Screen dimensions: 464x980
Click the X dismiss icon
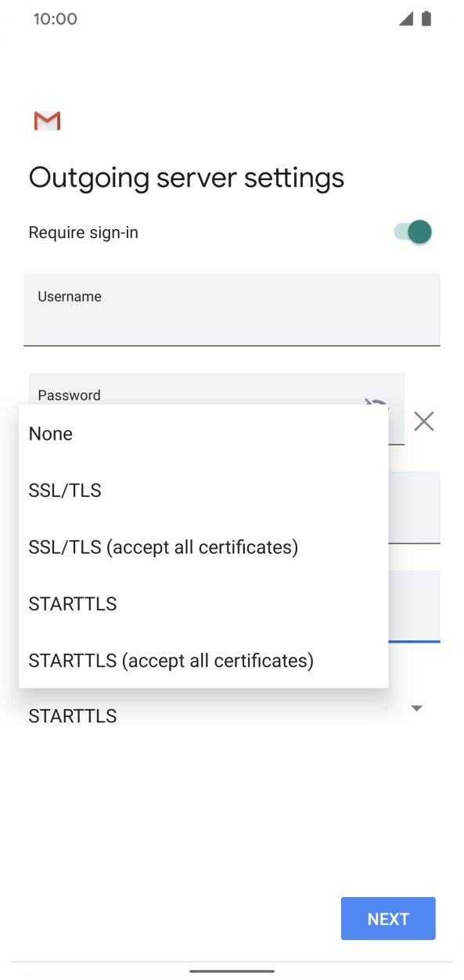pyautogui.click(x=423, y=421)
